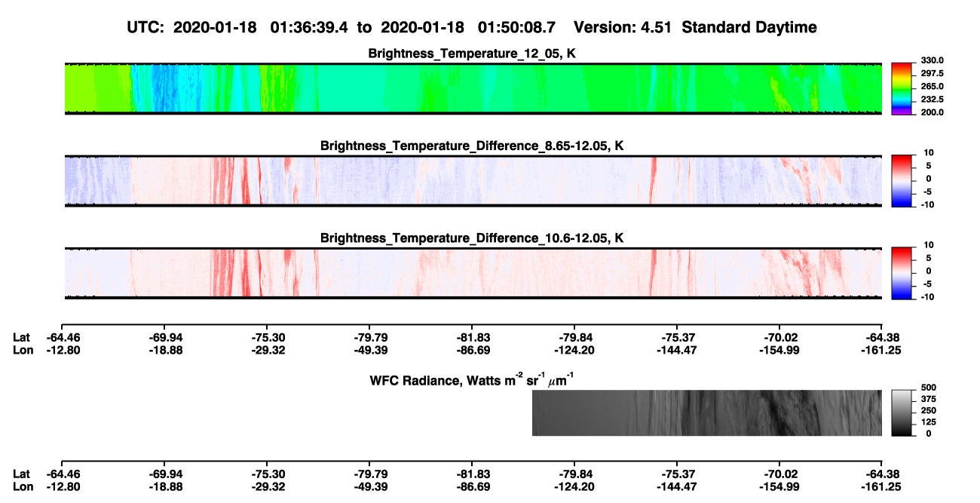Viewport: 980px width, 503px height.
Task: Click the Brightness_Temperature_Difference_8.65-12.05 title
Action: click(473, 146)
